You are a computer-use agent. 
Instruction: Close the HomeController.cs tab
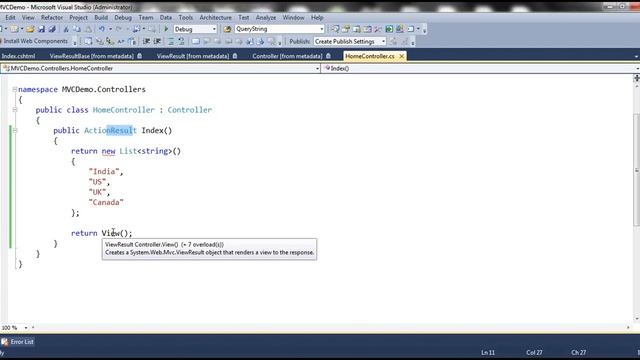pos(402,56)
